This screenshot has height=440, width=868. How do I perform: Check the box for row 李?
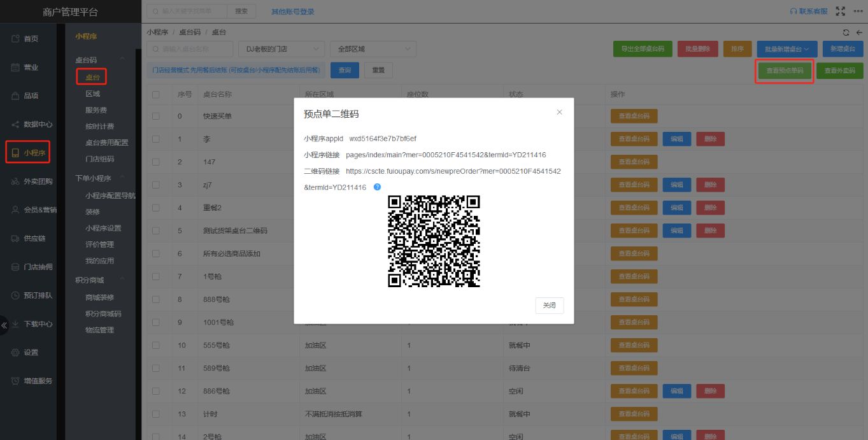click(x=156, y=139)
